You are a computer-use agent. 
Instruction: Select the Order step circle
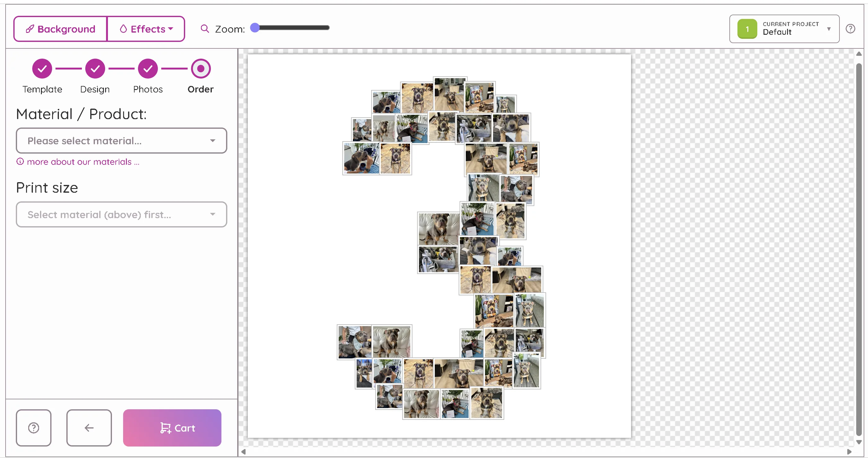coord(201,69)
